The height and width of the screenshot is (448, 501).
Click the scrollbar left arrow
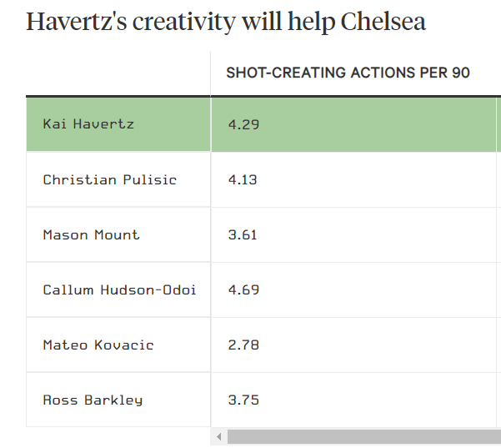click(x=219, y=437)
